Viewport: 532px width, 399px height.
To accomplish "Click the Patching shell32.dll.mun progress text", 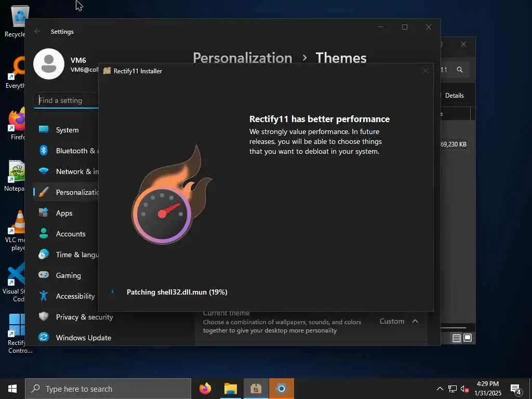I will [177, 292].
